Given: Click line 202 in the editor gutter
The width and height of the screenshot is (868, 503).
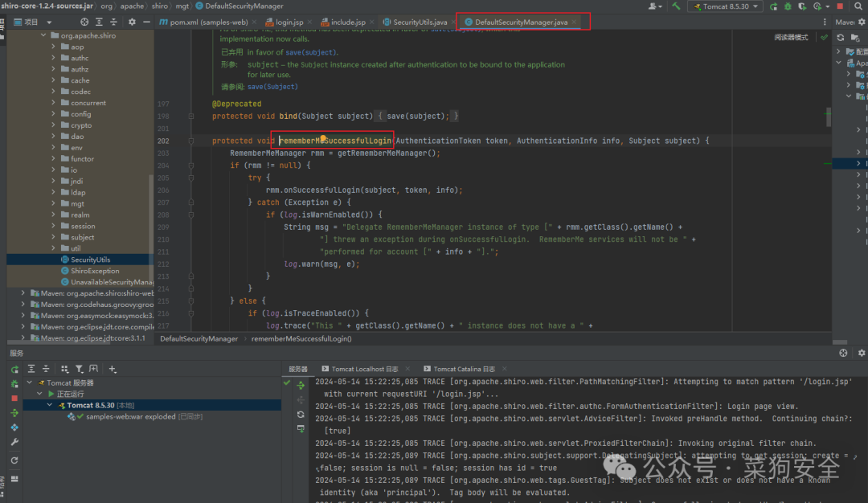Looking at the screenshot, I should click(x=163, y=141).
